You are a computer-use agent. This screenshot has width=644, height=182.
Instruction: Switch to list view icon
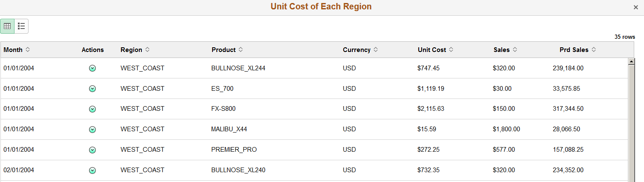(21, 26)
